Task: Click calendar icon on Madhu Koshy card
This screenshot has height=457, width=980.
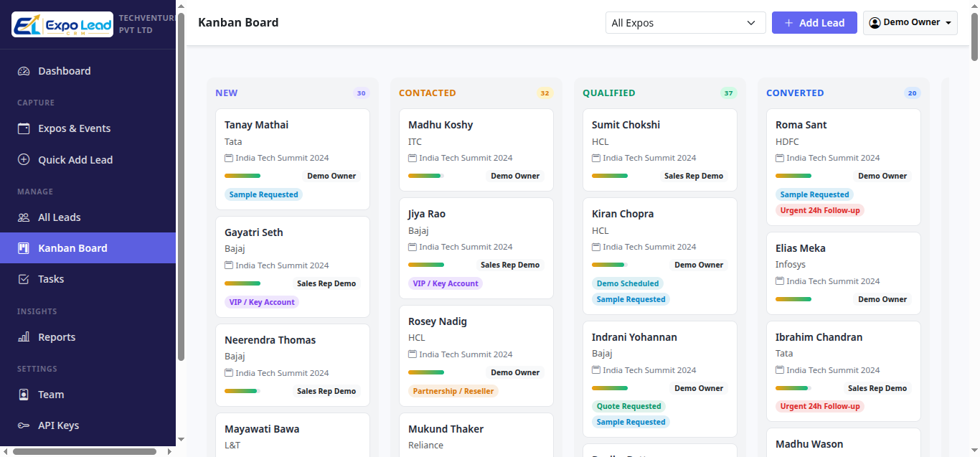Action: pos(413,158)
